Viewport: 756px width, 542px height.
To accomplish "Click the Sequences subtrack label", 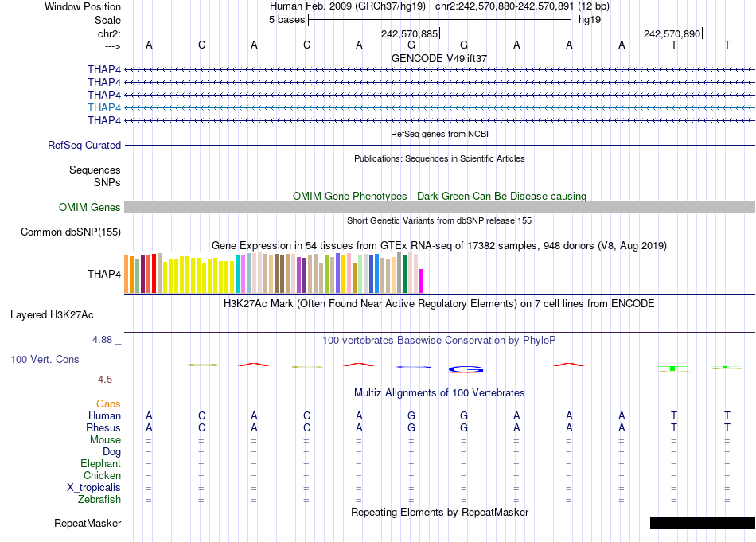I will coord(95,170).
